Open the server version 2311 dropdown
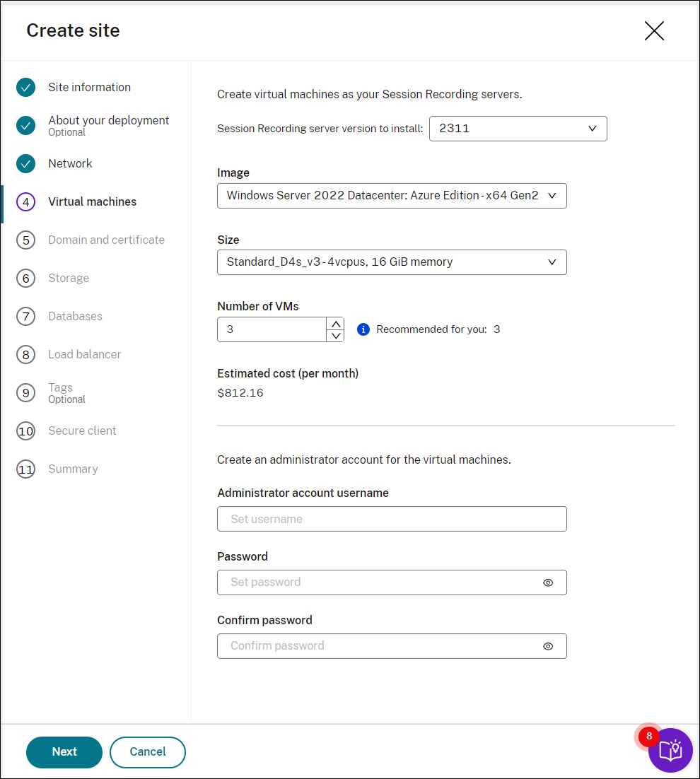 click(518, 129)
